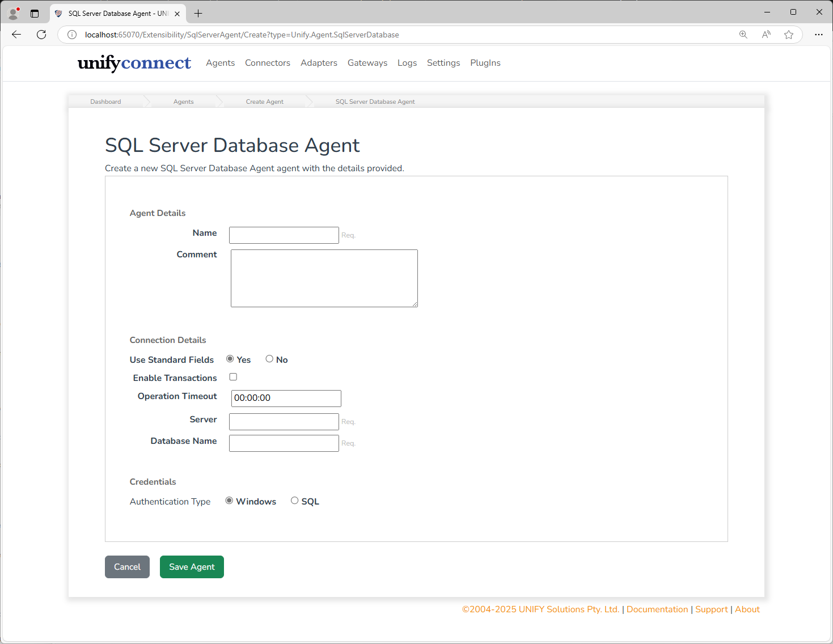Open the Support footer link

(x=712, y=609)
